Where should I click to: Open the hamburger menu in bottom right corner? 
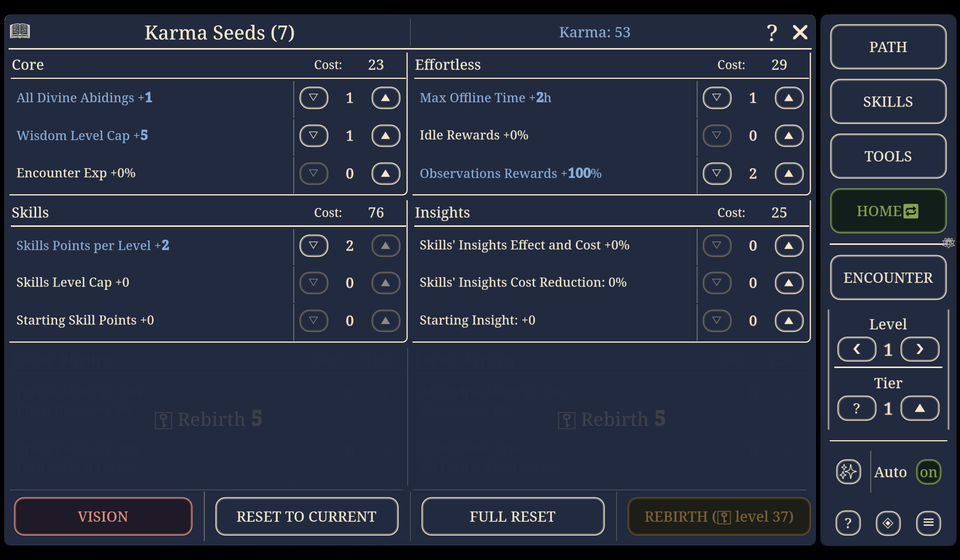(x=928, y=524)
